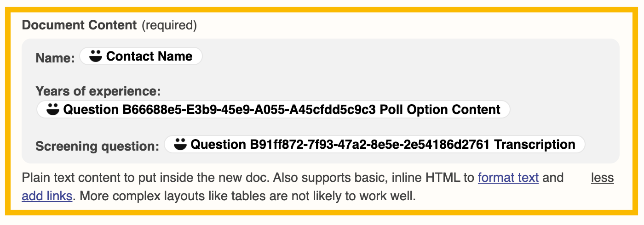Select the Contact Name mapped field pill
The height and width of the screenshot is (225, 644).
(x=141, y=56)
